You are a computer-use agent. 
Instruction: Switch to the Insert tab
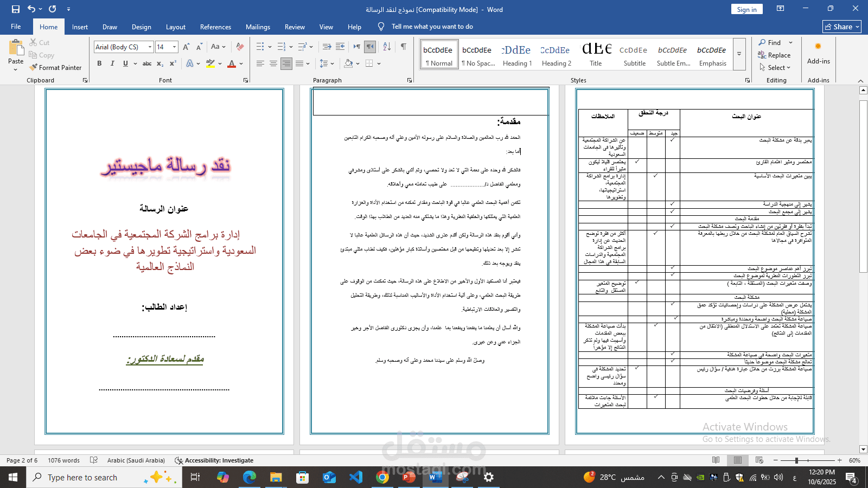coord(80,27)
